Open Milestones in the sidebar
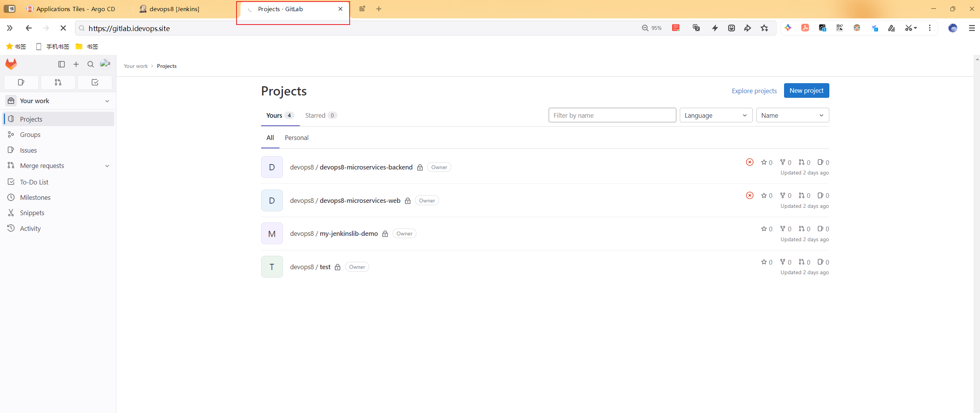 coord(58,197)
